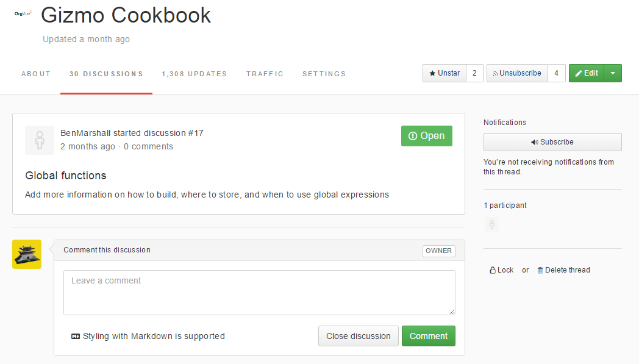Click the participant avatar icon
This screenshot has height=364, width=639.
coord(492,224)
